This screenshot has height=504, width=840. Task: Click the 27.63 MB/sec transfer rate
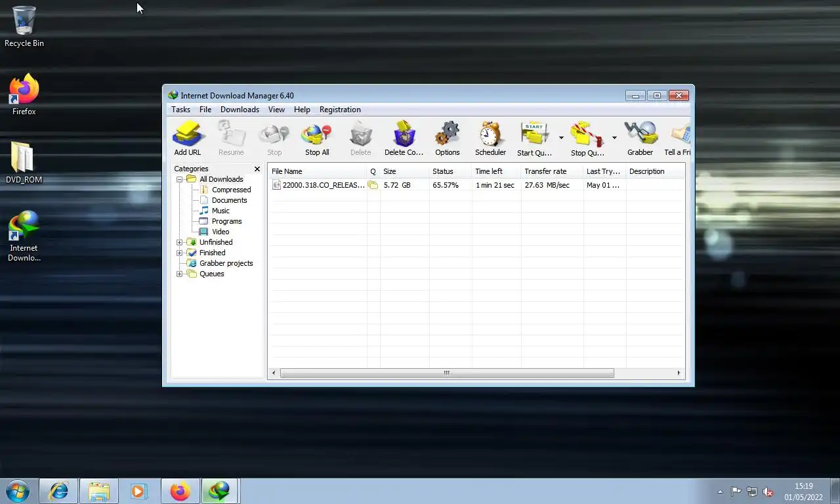547,185
